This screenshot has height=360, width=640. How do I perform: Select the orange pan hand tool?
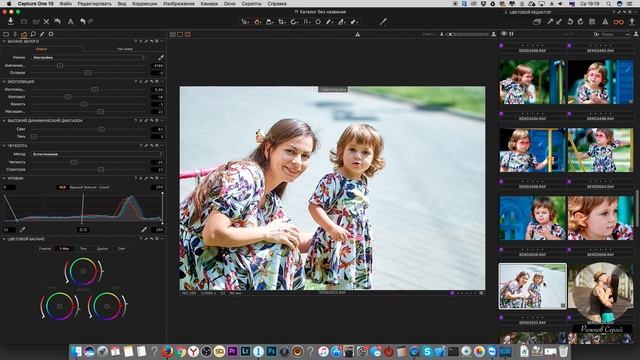pyautogui.click(x=257, y=22)
